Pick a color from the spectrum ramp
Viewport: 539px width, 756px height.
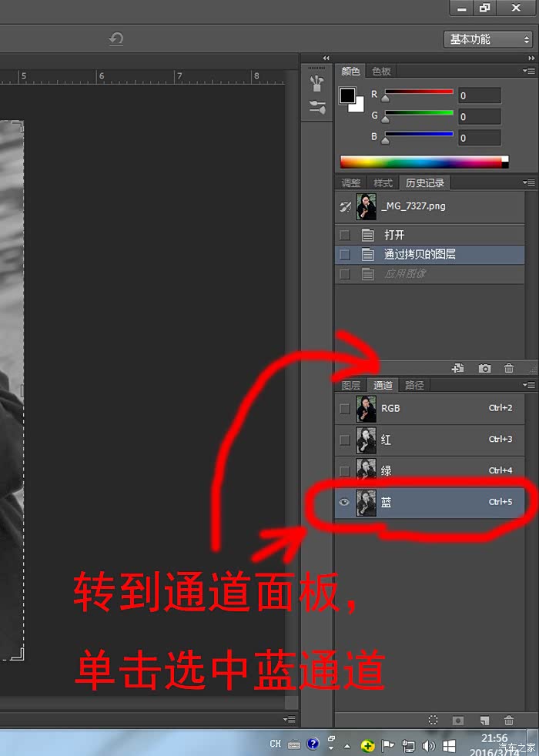(424, 162)
